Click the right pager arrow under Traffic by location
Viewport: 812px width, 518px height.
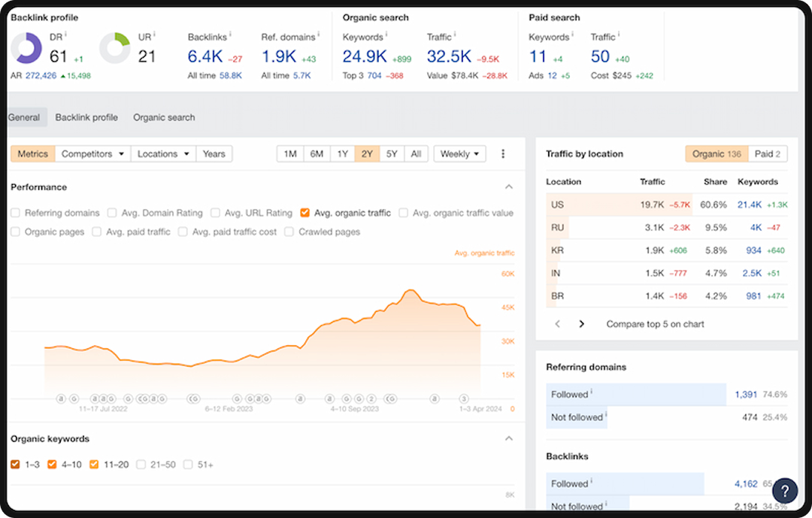(581, 323)
